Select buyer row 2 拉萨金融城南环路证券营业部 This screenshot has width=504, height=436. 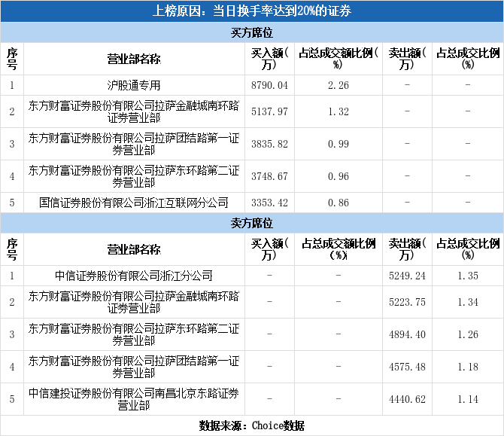click(134, 111)
